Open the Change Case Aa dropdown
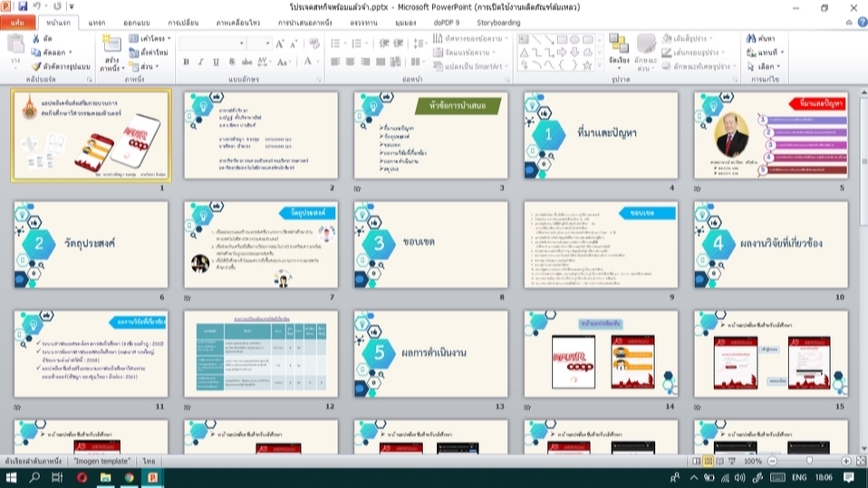This screenshot has width=868, height=488. click(x=284, y=62)
